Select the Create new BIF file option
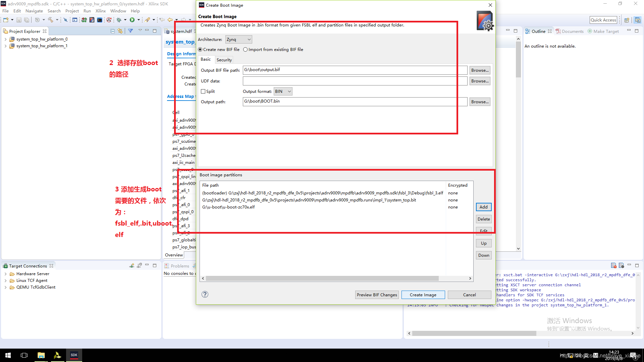The height and width of the screenshot is (362, 644). 200,50
